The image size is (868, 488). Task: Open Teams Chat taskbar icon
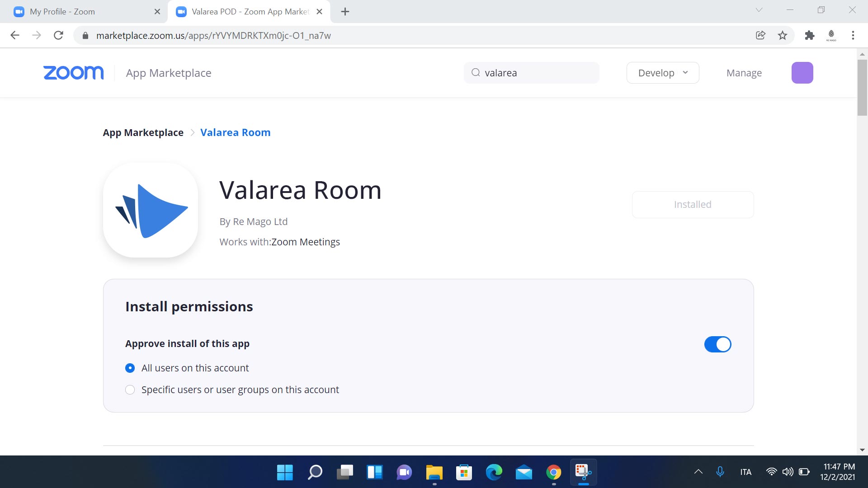(404, 472)
